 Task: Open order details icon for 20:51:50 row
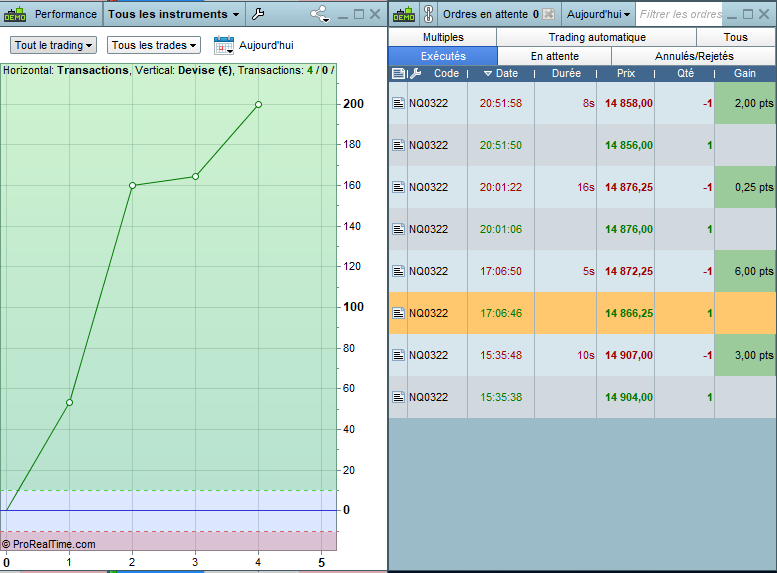pos(398,145)
